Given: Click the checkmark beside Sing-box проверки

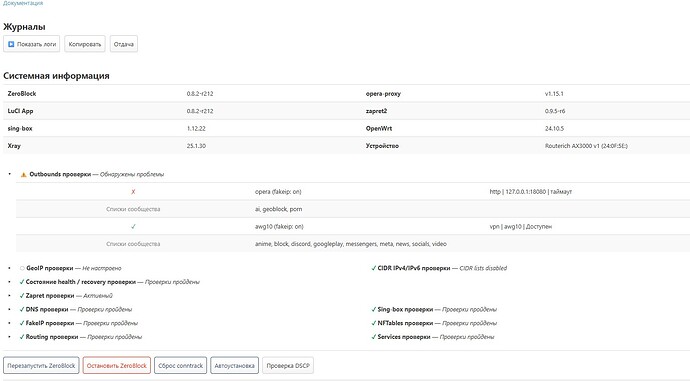Looking at the screenshot, I should point(374,309).
